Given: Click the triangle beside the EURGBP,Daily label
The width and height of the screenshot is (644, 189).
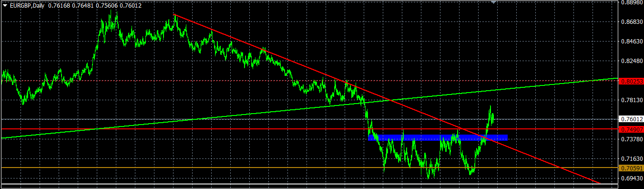Looking at the screenshot, I should [5, 6].
